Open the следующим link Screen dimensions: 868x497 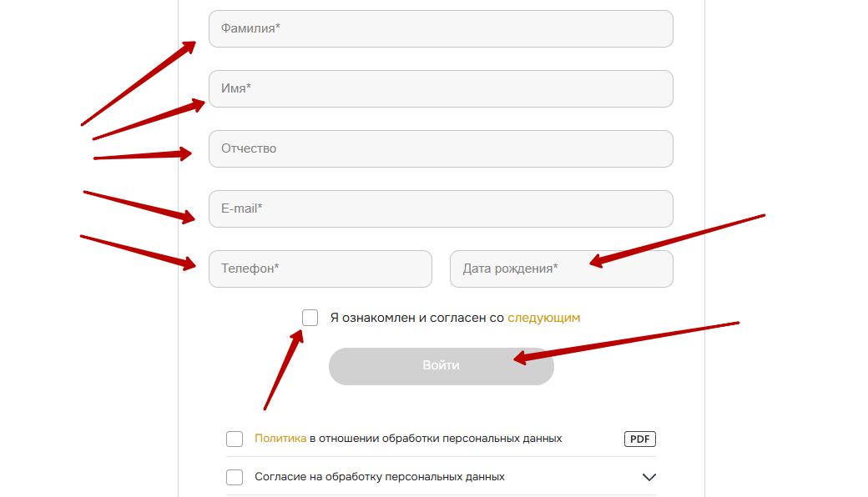coord(543,318)
